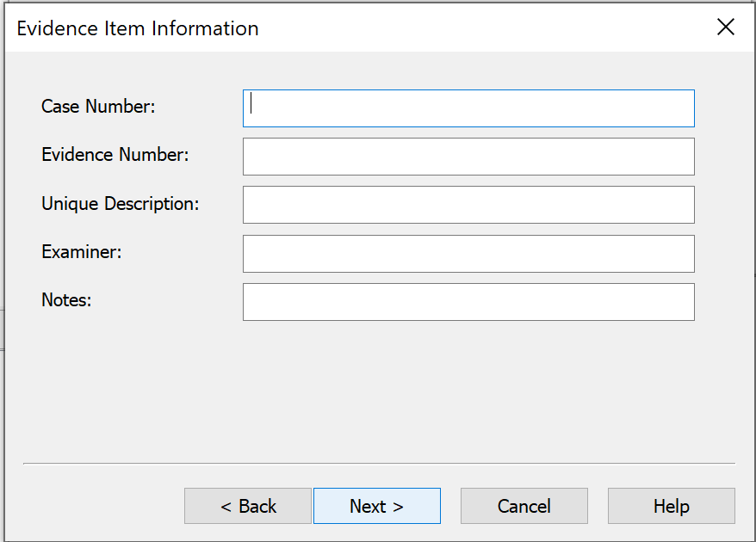The height and width of the screenshot is (542, 756).
Task: Place cursor in the Notes field
Action: tap(468, 302)
